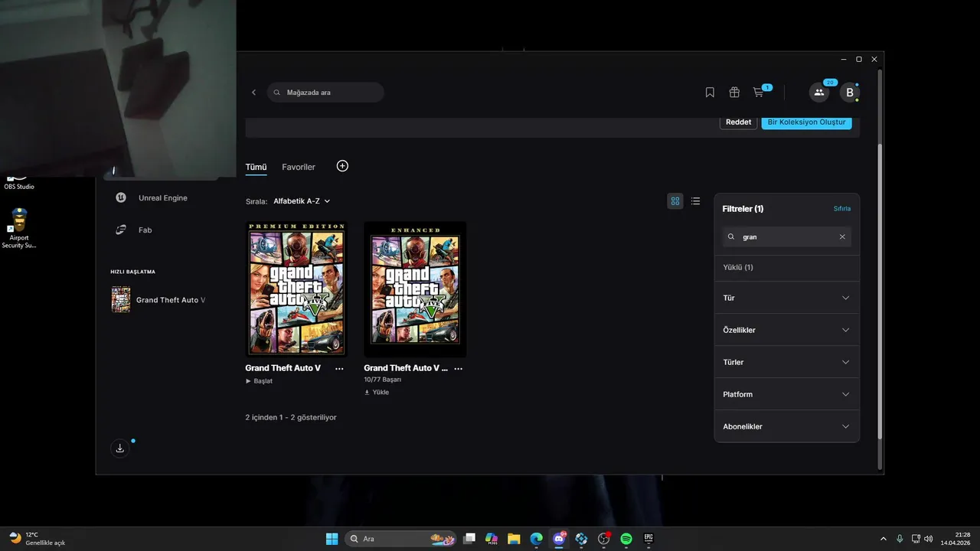Open File Explorer on taskbar

click(514, 539)
